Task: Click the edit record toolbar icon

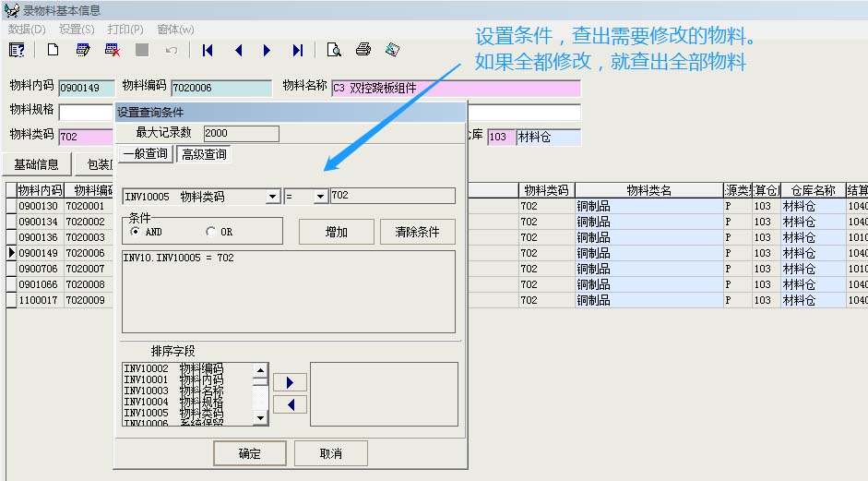Action: [83, 50]
